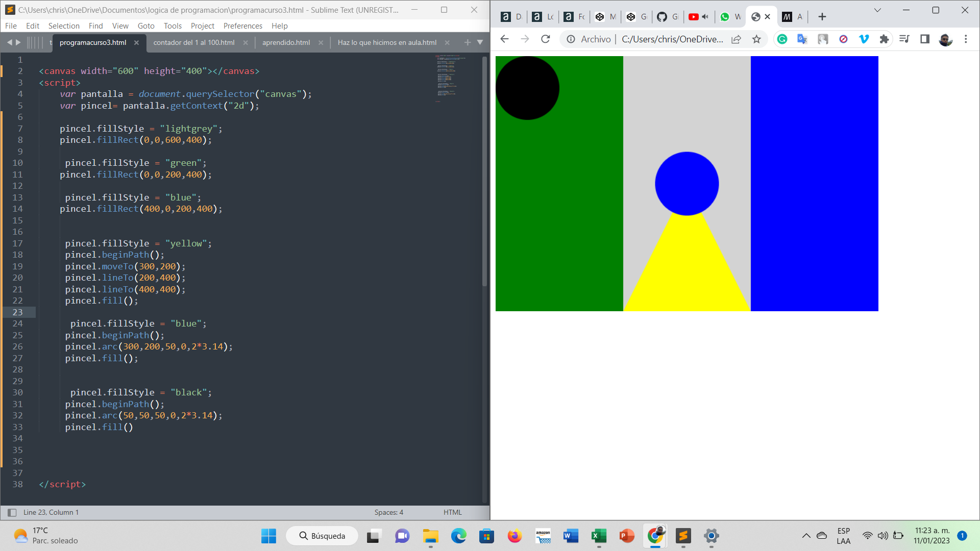Open the Google Translate extension
Viewport: 980px width, 551px height.
(802, 39)
